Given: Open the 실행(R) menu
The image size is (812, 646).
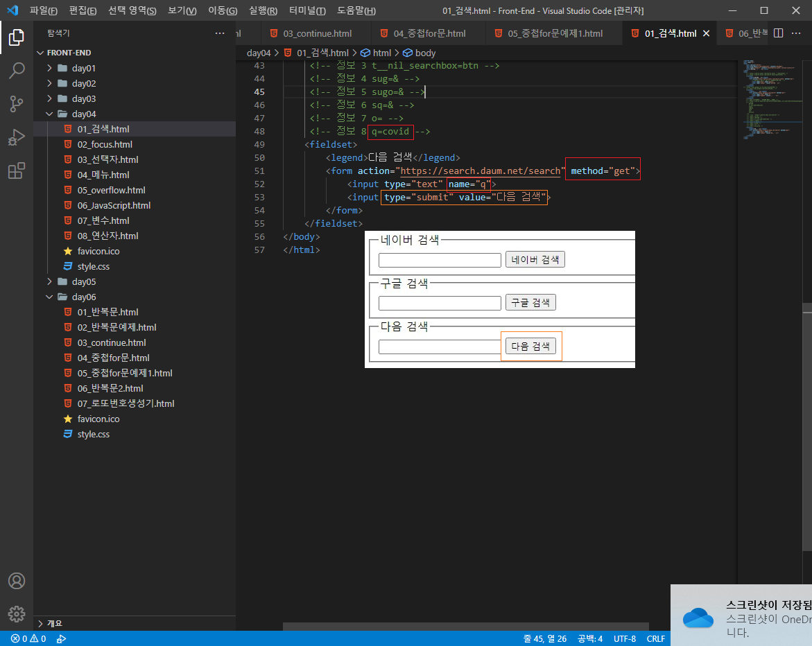Looking at the screenshot, I should coord(263,10).
